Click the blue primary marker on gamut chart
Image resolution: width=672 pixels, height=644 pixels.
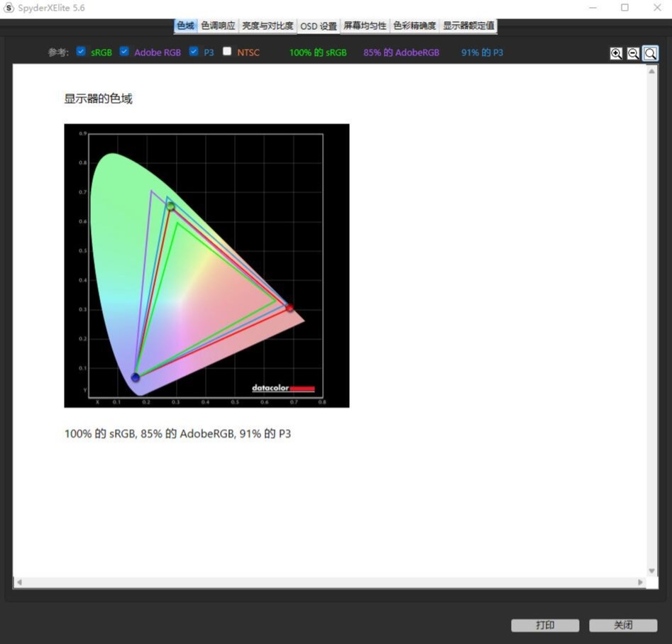(136, 377)
